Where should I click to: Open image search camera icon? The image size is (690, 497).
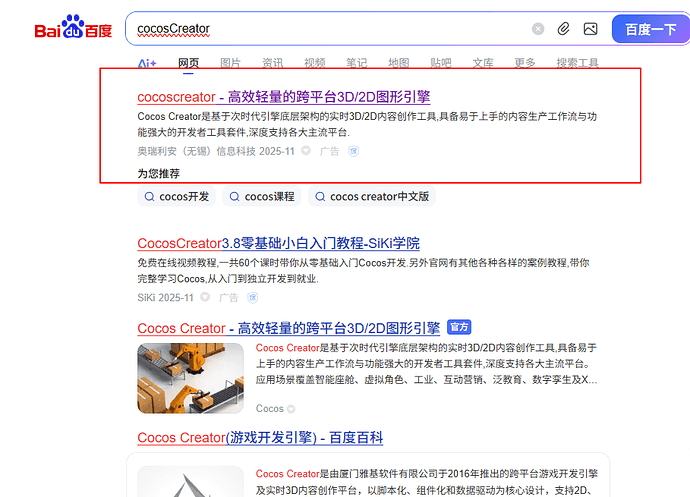coord(590,29)
